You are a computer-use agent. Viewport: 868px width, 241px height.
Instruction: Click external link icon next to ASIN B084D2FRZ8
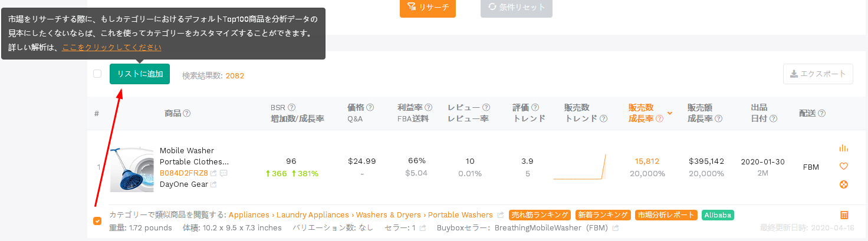pyautogui.click(x=213, y=173)
